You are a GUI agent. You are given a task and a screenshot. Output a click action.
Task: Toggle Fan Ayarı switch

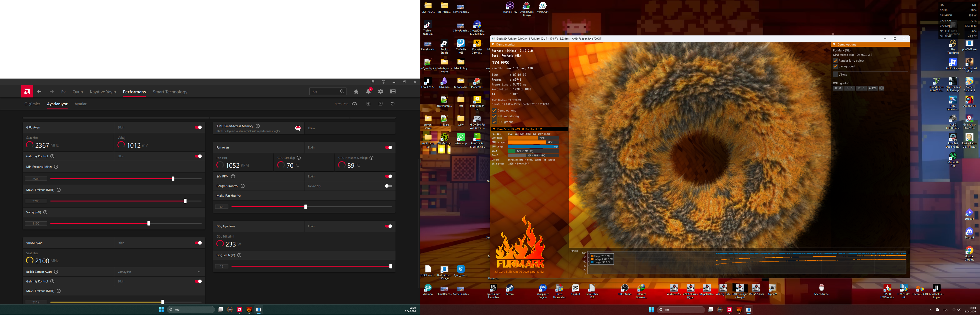388,147
